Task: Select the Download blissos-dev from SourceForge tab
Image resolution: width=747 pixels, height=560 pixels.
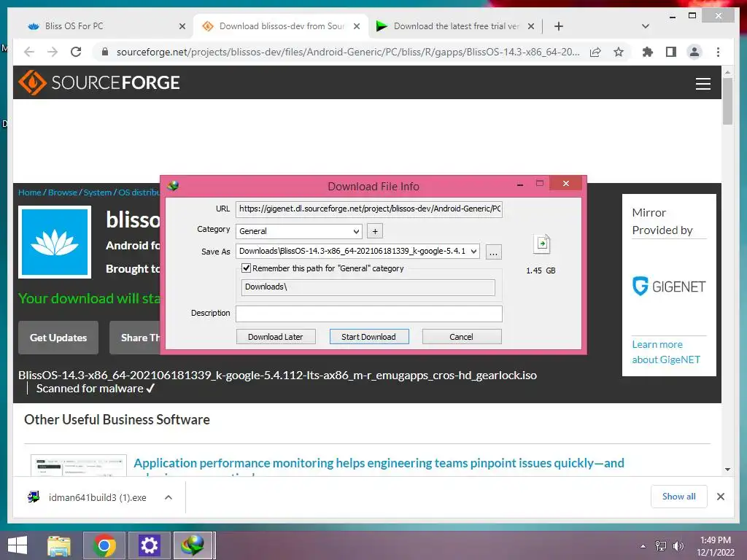Action: coord(281,26)
